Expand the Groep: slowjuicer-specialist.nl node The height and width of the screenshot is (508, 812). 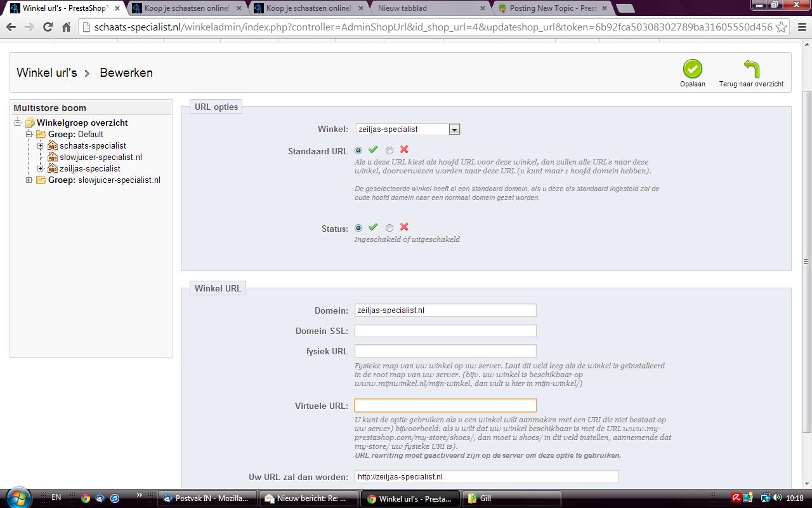click(x=29, y=180)
